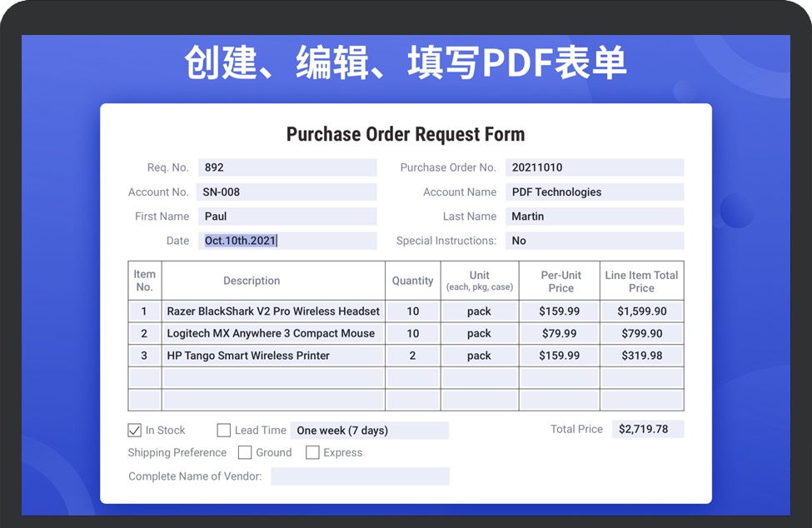The image size is (812, 528).
Task: Click the Account No. field SN-008
Action: click(286, 192)
